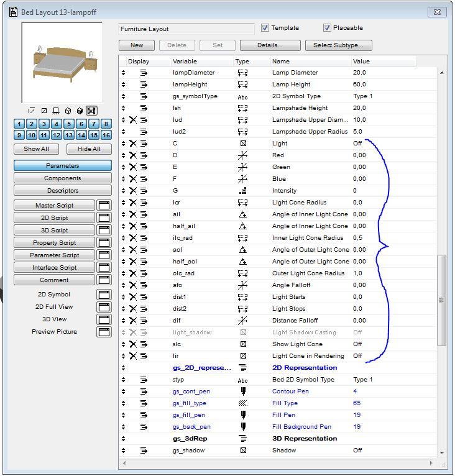Click the Select Subtype... button
The height and width of the screenshot is (476, 455).
[x=338, y=45]
